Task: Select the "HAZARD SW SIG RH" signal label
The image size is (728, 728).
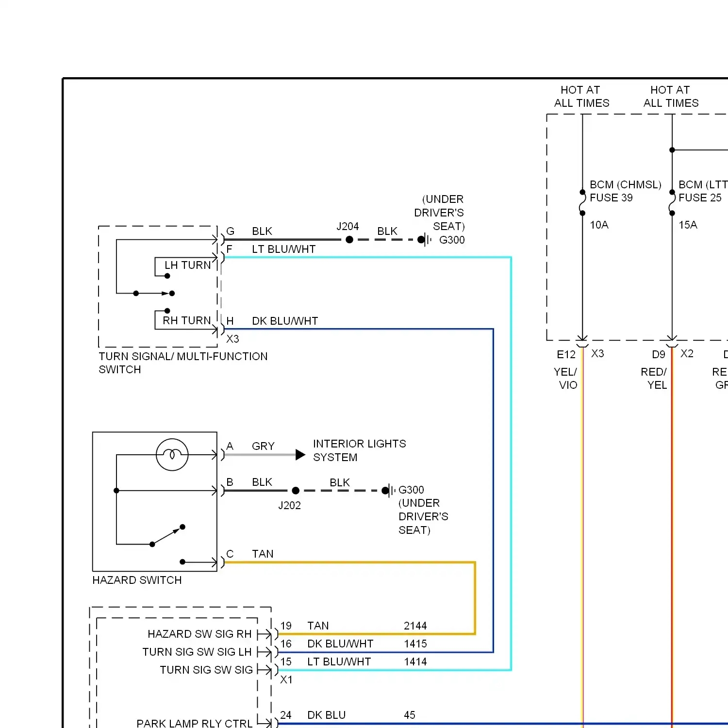Action: tap(199, 634)
